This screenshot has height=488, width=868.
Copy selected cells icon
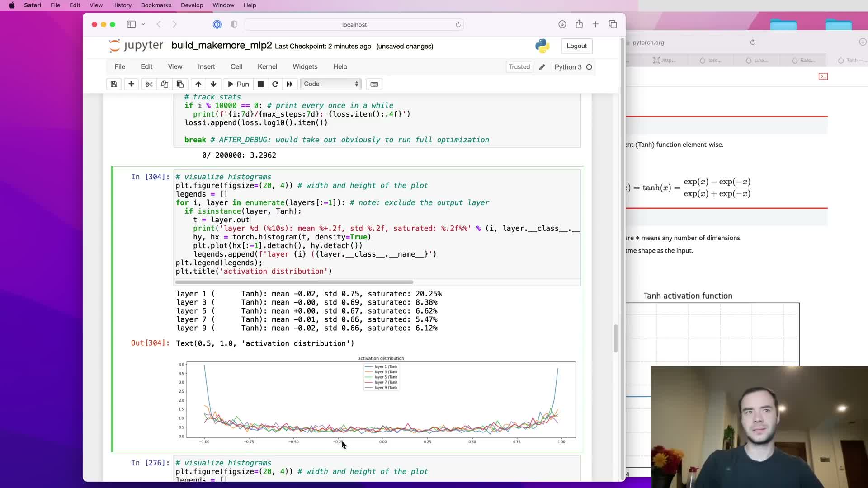tap(165, 84)
